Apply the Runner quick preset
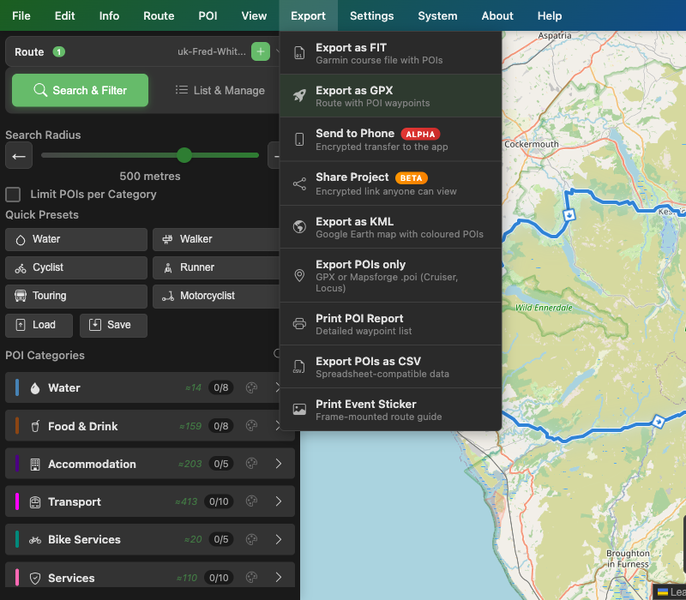 (216, 267)
